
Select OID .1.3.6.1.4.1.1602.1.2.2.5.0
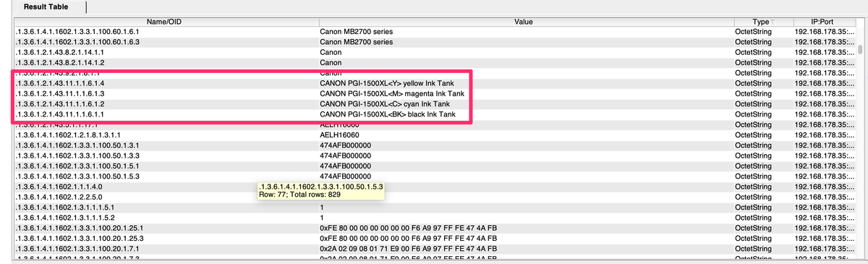coord(59,197)
